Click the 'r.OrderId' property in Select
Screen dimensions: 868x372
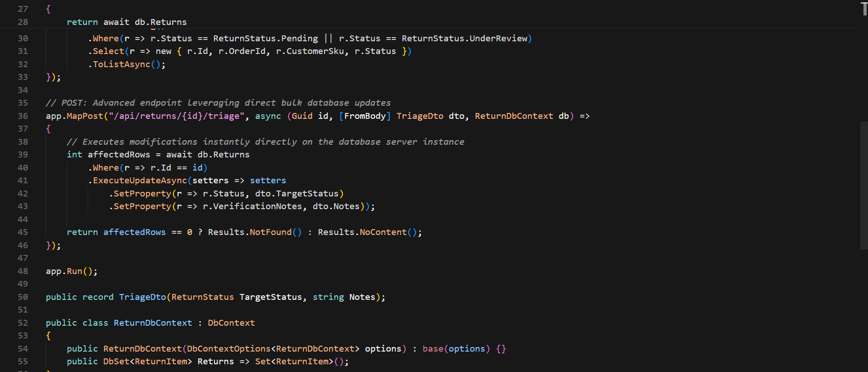click(x=242, y=51)
